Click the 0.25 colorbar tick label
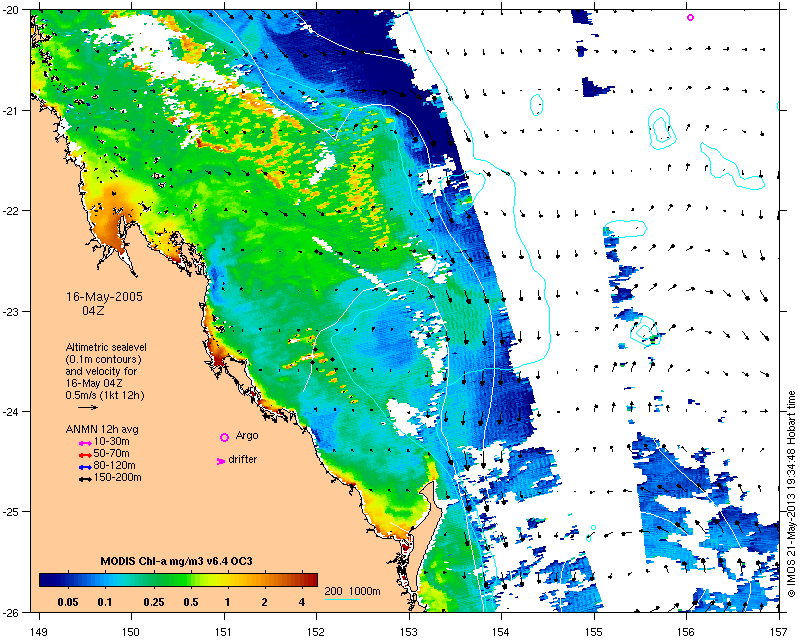The height and width of the screenshot is (640, 800). (154, 602)
